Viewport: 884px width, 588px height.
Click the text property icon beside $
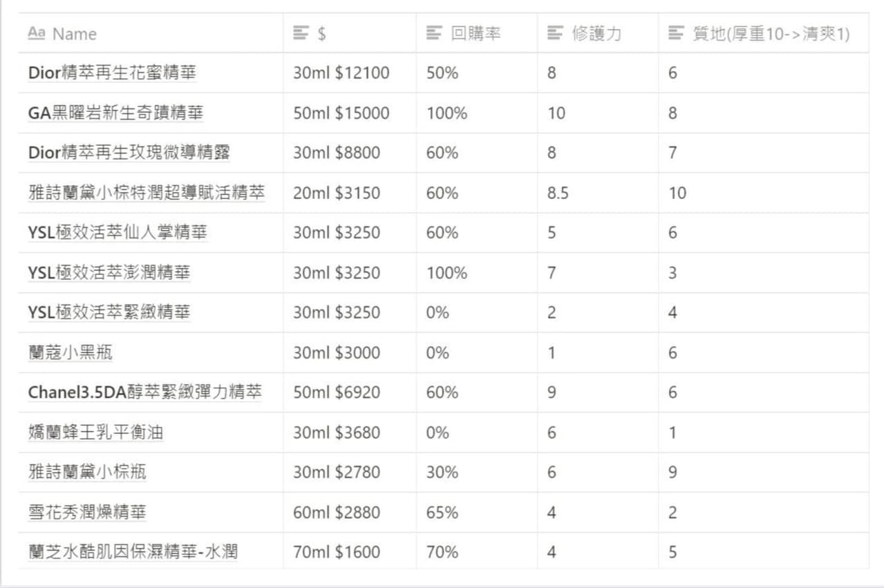pos(301,34)
